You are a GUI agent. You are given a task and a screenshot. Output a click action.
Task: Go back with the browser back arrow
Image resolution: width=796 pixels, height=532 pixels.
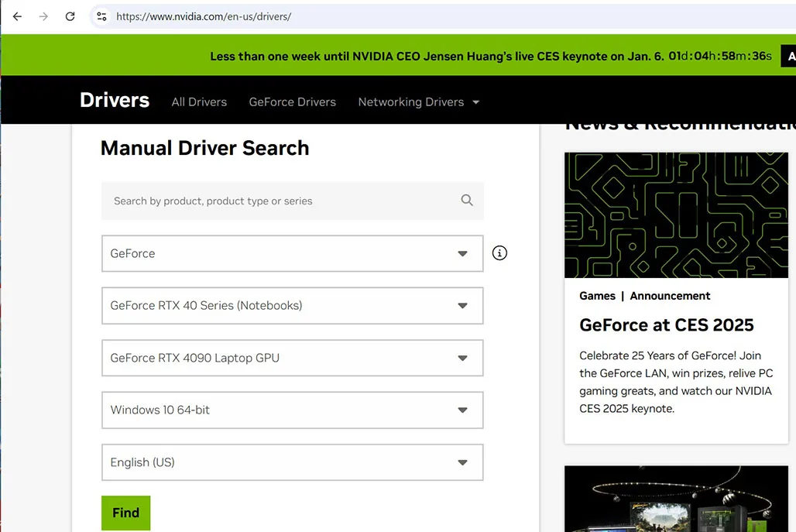[x=17, y=16]
